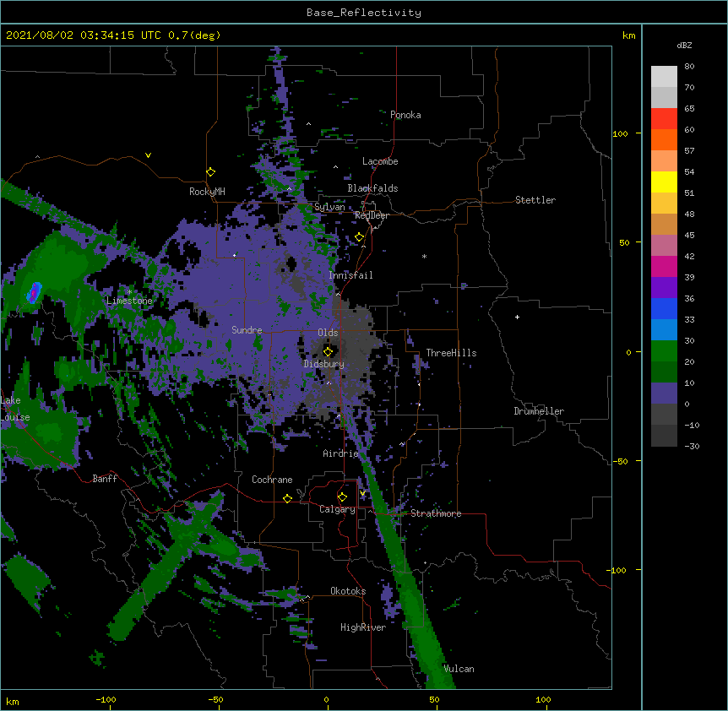Click the 2021/08/02 03:34:15 UTC timestamp
The width and height of the screenshot is (728, 711).
[84, 35]
